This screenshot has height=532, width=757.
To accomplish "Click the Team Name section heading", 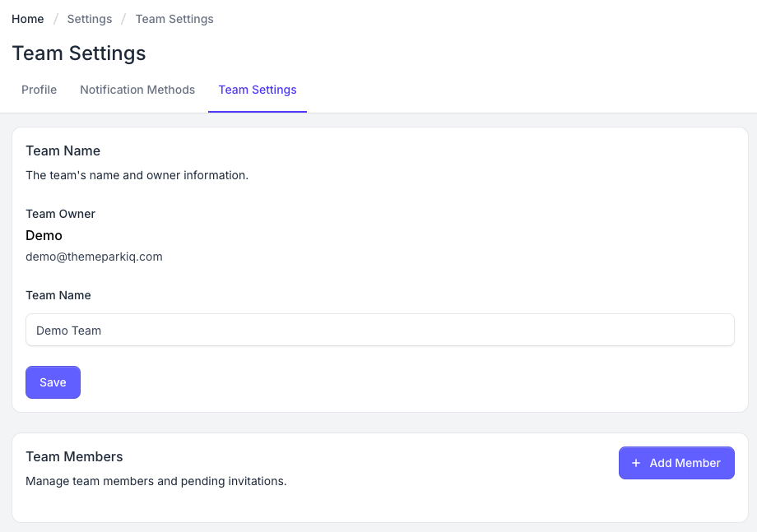I will click(x=63, y=150).
